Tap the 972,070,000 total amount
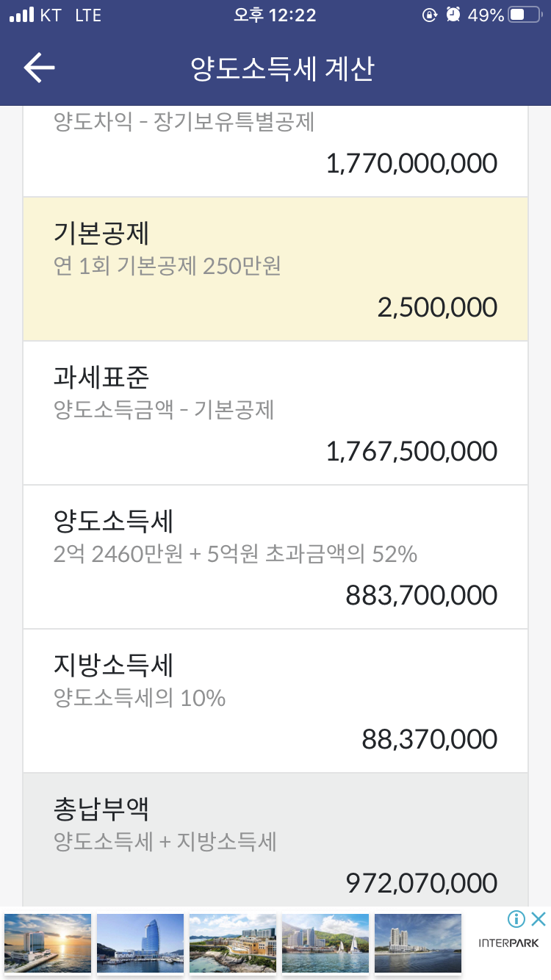551x980 pixels. click(421, 882)
